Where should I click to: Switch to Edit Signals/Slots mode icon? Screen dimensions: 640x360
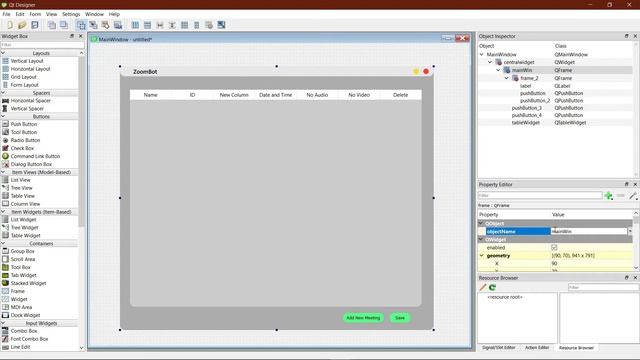click(x=93, y=25)
